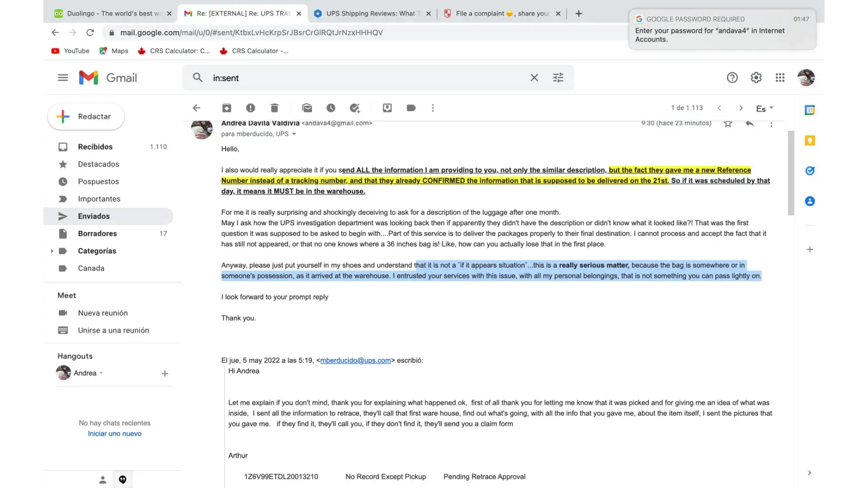Screen dimensions: 868x488
Task: Snooze this conversation
Action: pyautogui.click(x=331, y=108)
